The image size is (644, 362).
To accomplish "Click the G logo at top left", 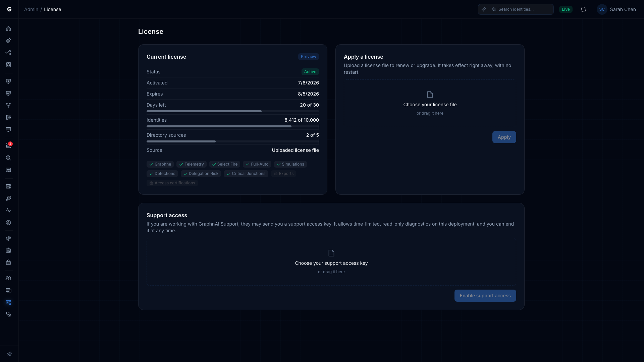I will point(9,9).
